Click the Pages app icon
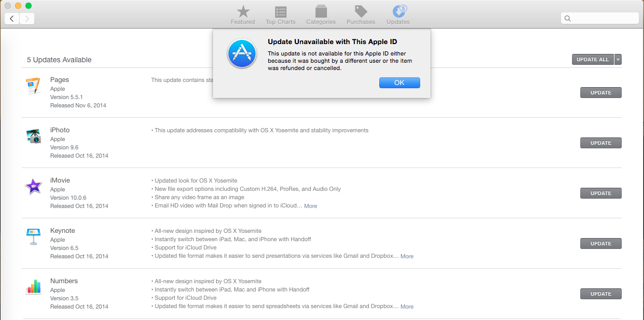 point(33,86)
